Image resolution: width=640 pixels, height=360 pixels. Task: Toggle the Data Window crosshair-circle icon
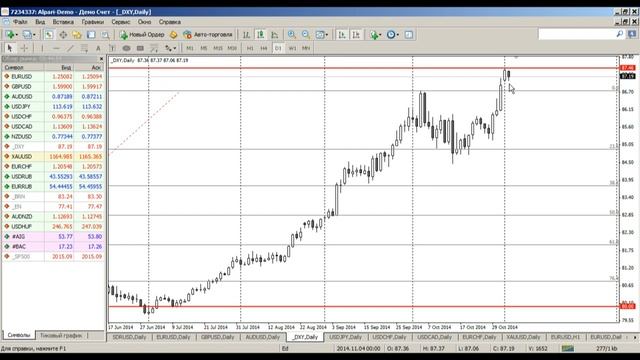pos(63,35)
